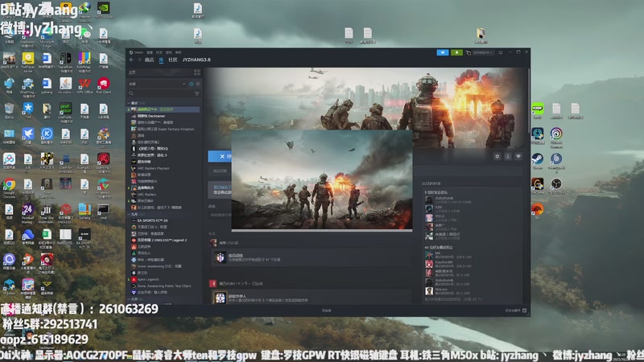Open friend Jiubuhuiwk in friends list

pos(448,200)
